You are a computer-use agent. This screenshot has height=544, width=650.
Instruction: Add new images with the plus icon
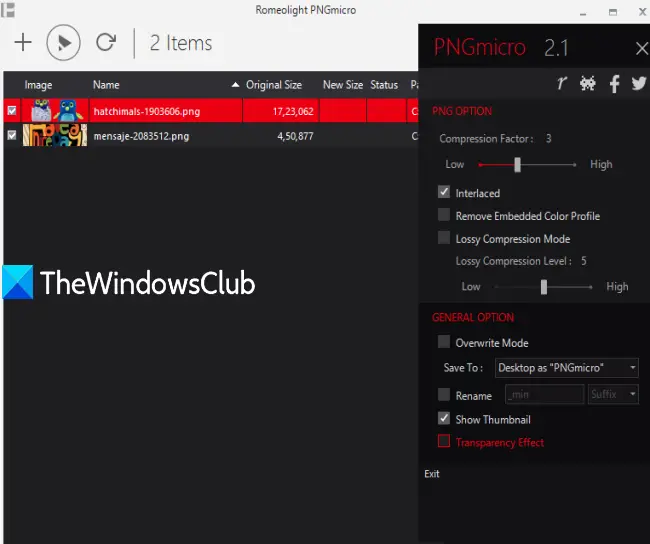pyautogui.click(x=23, y=42)
